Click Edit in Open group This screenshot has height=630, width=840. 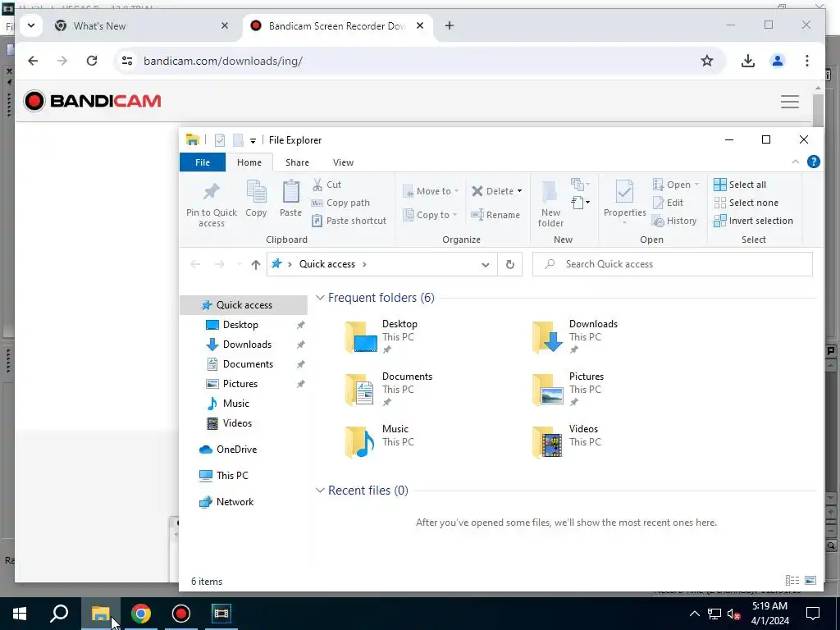(x=668, y=203)
